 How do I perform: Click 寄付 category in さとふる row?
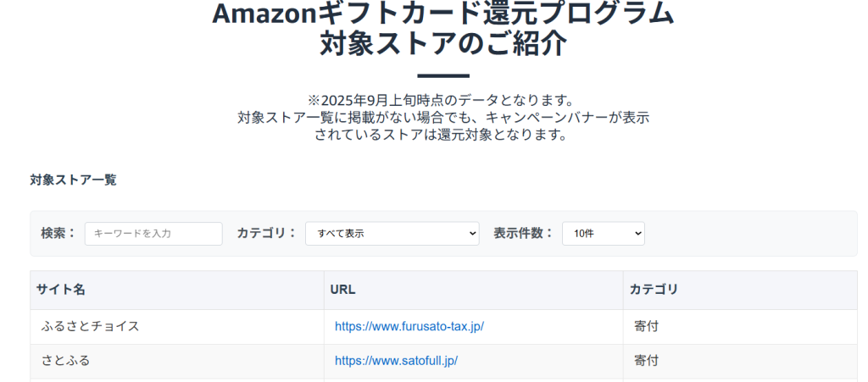click(x=646, y=361)
